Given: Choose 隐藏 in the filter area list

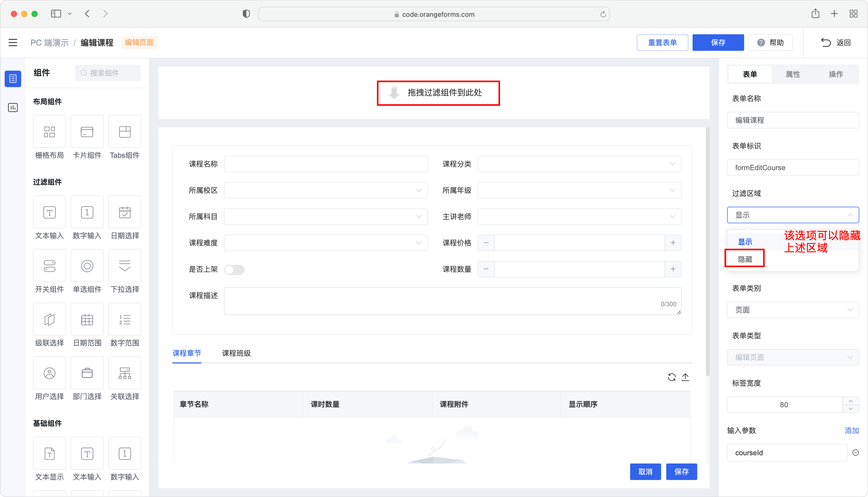Looking at the screenshot, I should click(x=745, y=259).
